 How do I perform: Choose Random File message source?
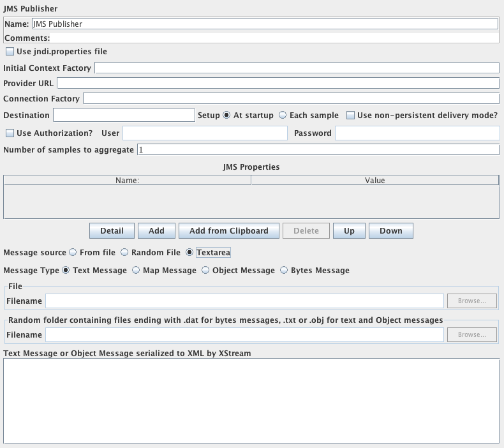tap(124, 253)
